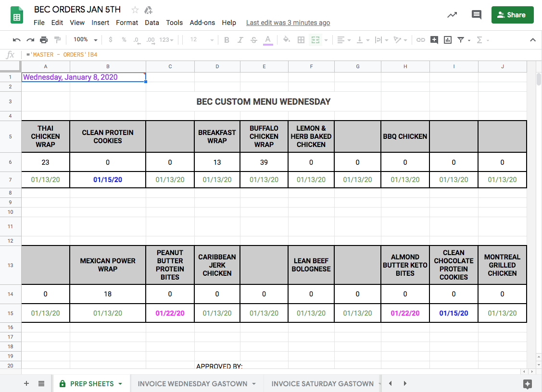Open the 100% zoom dropdown
This screenshot has width=542, height=392.
tap(85, 40)
